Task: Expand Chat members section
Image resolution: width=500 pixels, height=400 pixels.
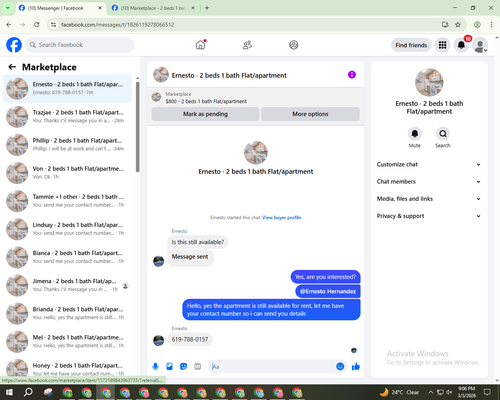Action: coord(429,182)
